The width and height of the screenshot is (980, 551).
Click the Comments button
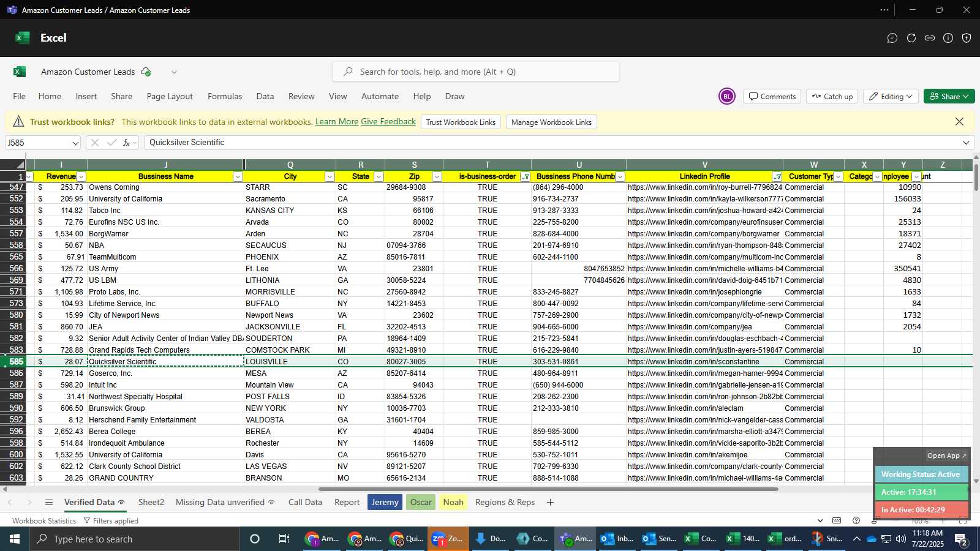tap(772, 96)
